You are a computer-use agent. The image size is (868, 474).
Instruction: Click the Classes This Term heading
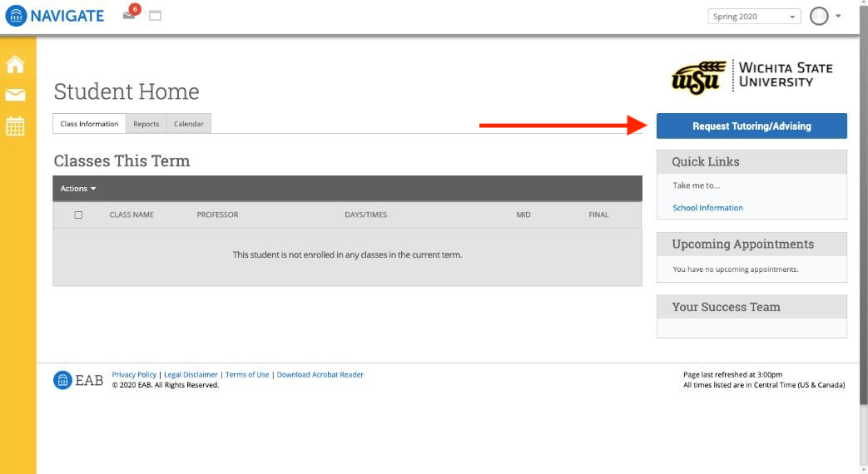(122, 161)
